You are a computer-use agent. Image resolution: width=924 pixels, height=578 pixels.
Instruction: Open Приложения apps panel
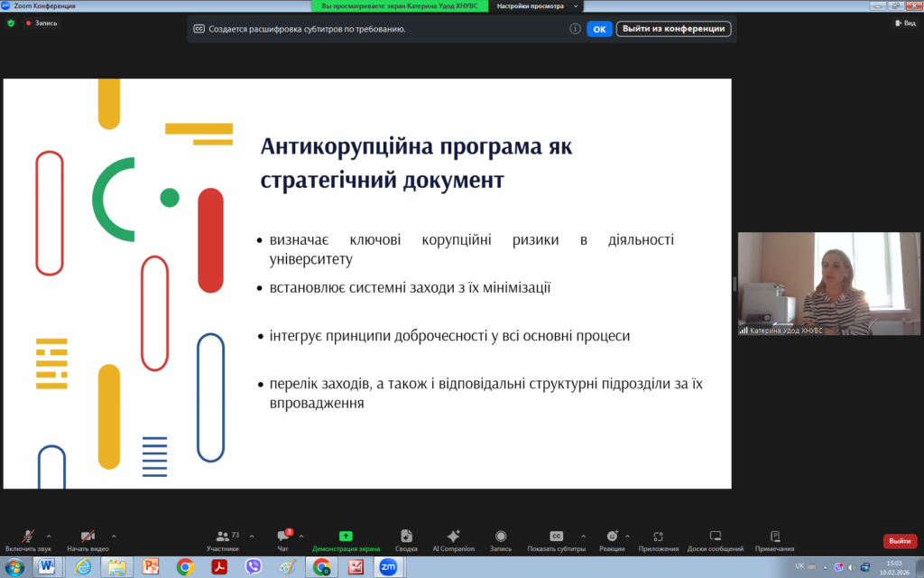pos(659,536)
